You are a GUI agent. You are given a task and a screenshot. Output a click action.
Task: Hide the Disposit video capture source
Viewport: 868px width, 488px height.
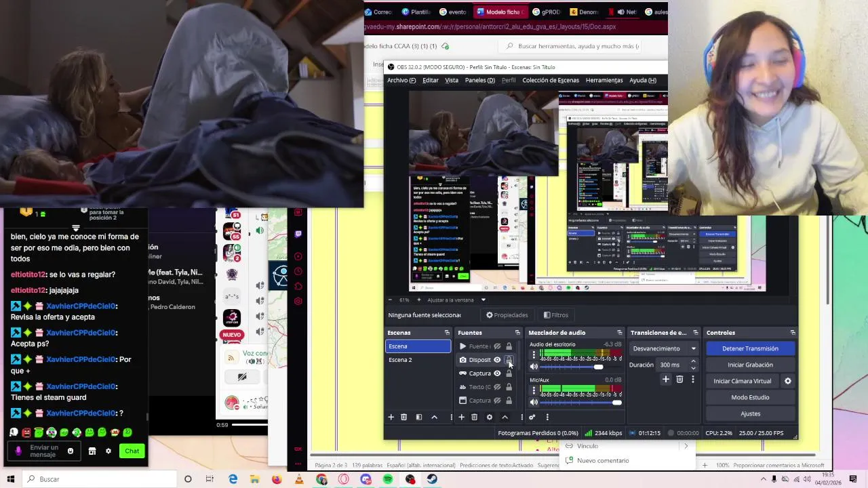coord(497,360)
